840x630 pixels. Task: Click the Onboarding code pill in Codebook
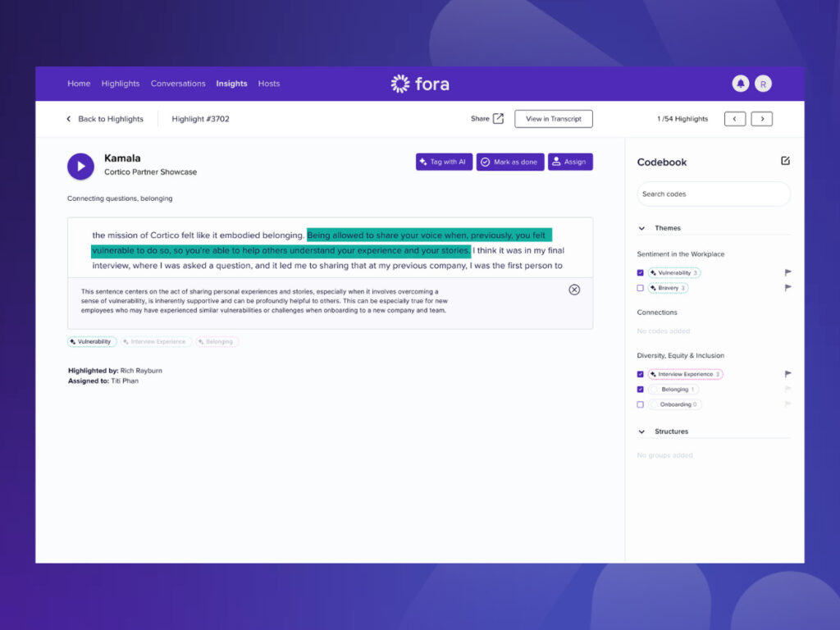pos(675,404)
